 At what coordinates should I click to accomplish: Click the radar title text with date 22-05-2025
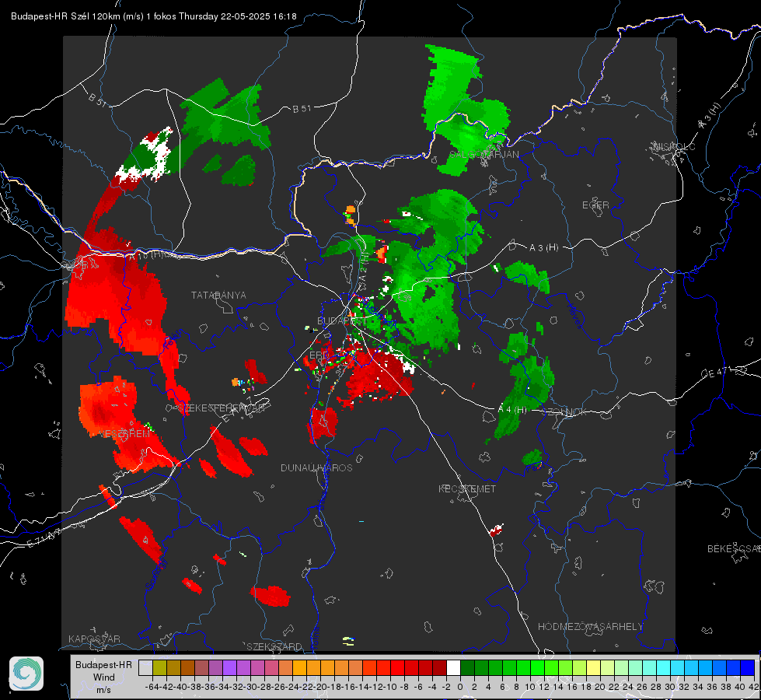tap(154, 16)
